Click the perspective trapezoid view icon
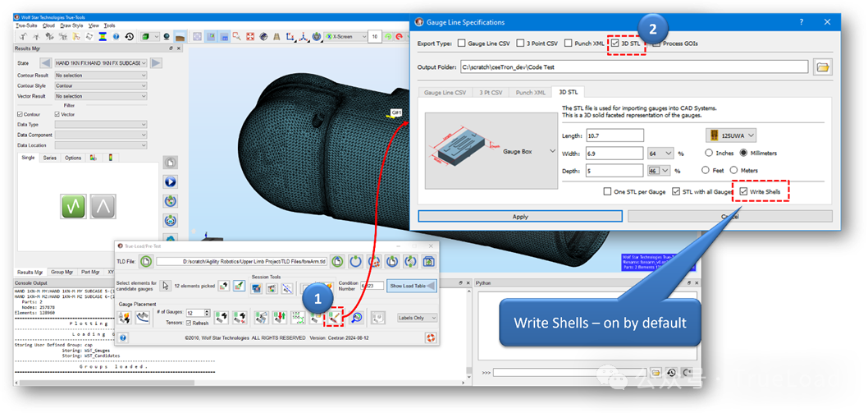Screen dimensions: 868x413 [x=276, y=37]
